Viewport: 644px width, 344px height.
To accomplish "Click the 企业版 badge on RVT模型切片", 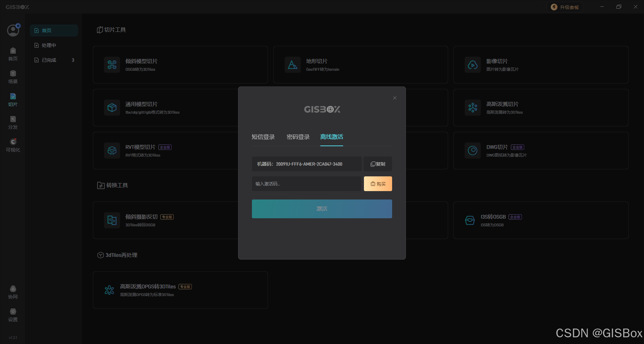I will [x=165, y=147].
